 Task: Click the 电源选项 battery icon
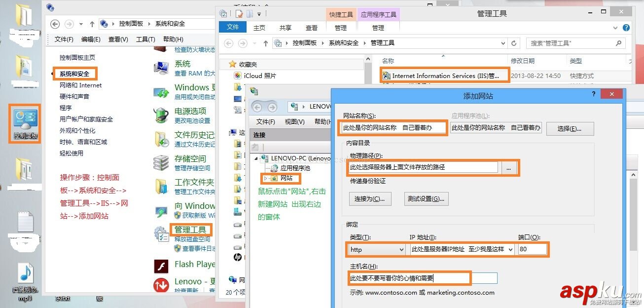click(162, 115)
